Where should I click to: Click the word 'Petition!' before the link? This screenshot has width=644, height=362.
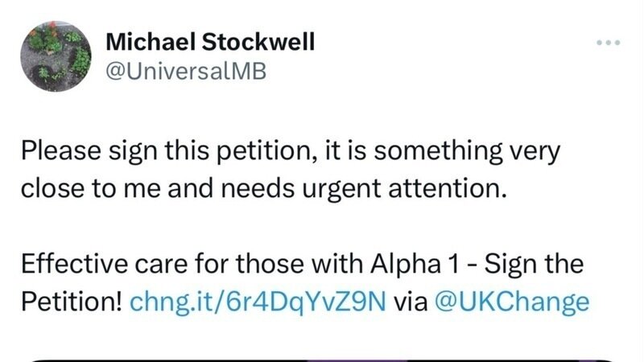72,302
